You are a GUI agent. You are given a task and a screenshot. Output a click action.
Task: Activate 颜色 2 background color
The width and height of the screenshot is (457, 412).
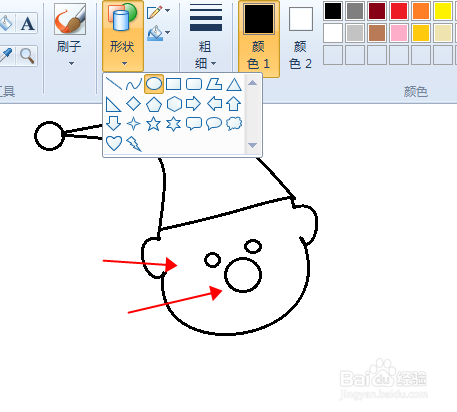(301, 39)
